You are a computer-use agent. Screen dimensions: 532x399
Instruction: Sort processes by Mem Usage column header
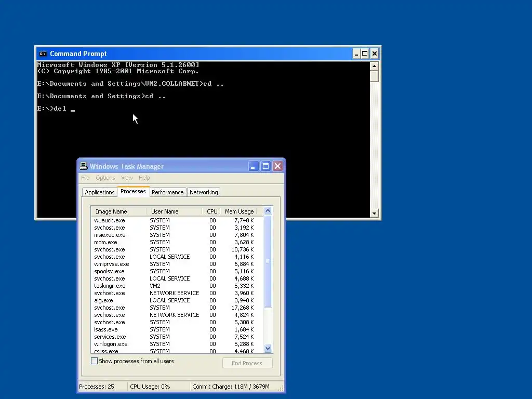(x=238, y=211)
